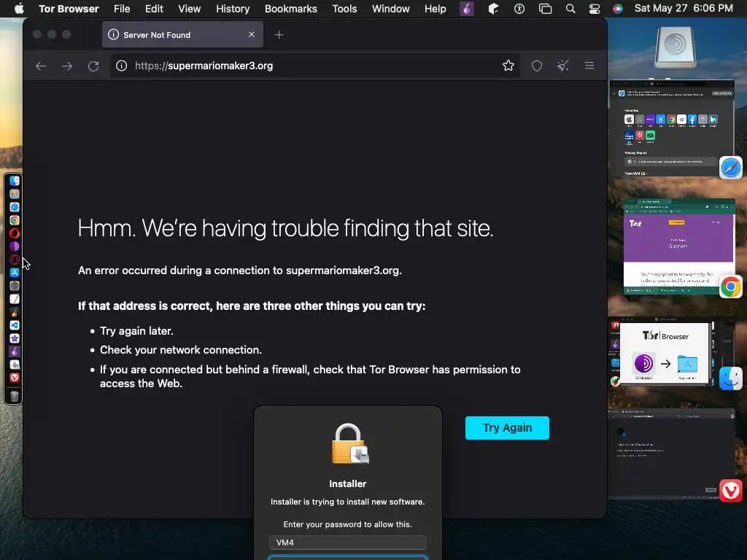Open the Bookmarks menu

(x=290, y=9)
